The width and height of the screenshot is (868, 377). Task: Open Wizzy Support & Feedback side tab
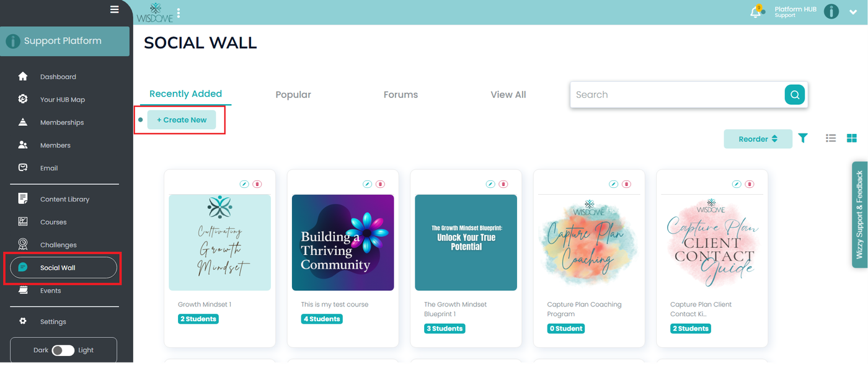click(859, 215)
